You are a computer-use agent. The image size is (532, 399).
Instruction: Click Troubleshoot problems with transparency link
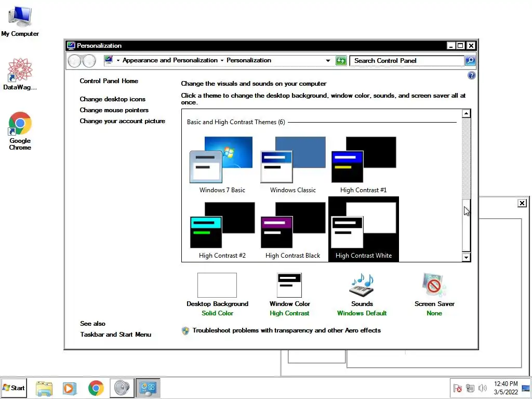click(x=287, y=330)
